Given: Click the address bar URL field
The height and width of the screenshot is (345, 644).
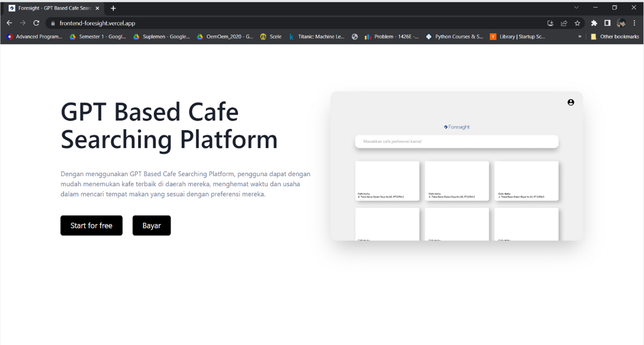Looking at the screenshot, I should tap(280, 23).
